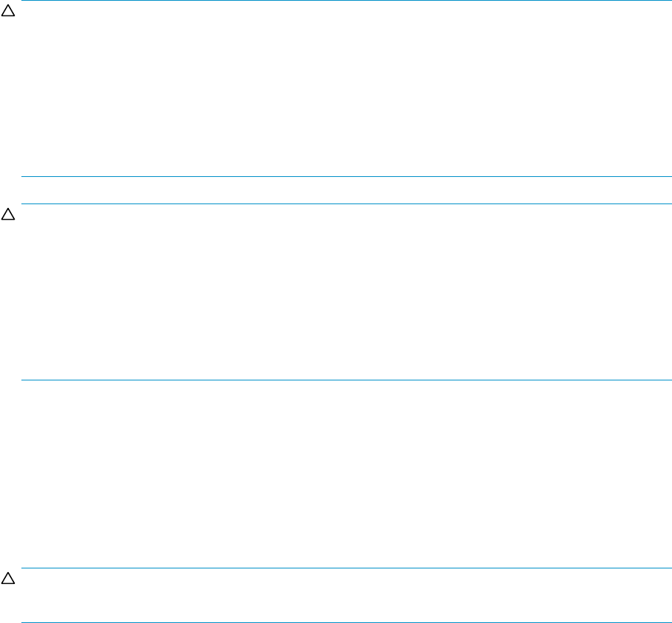The image size is (672, 623).
Task: Click the narrow gap between first two caution boxes
Action: click(x=346, y=189)
